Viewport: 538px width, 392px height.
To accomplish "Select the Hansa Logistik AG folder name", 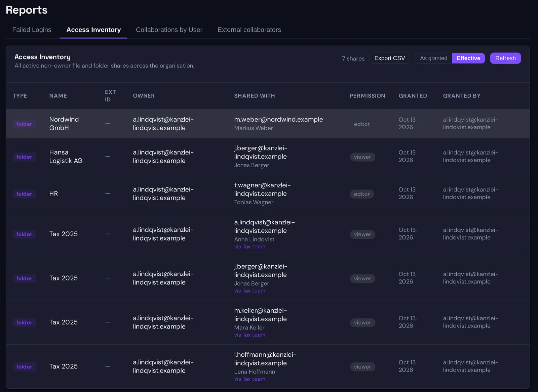I will [66, 157].
